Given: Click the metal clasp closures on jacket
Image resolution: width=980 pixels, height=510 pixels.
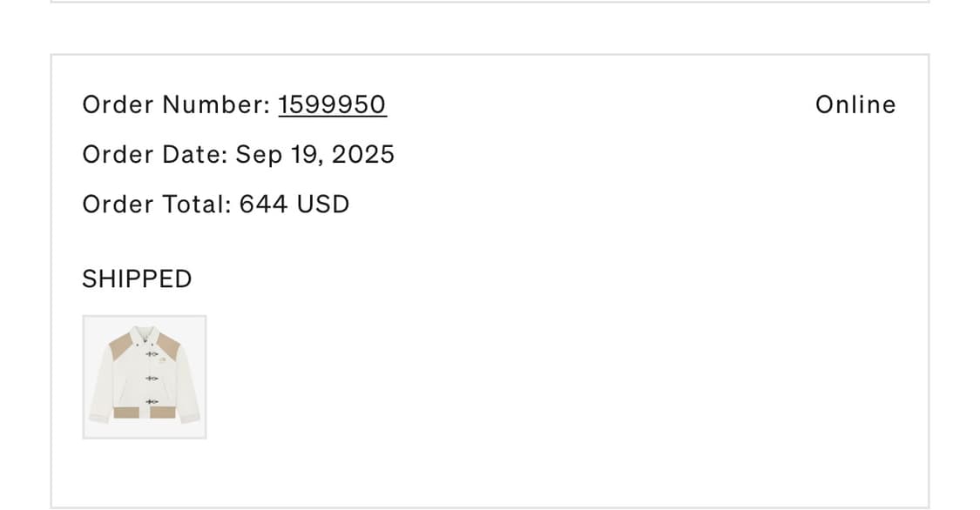Looking at the screenshot, I should [152, 378].
